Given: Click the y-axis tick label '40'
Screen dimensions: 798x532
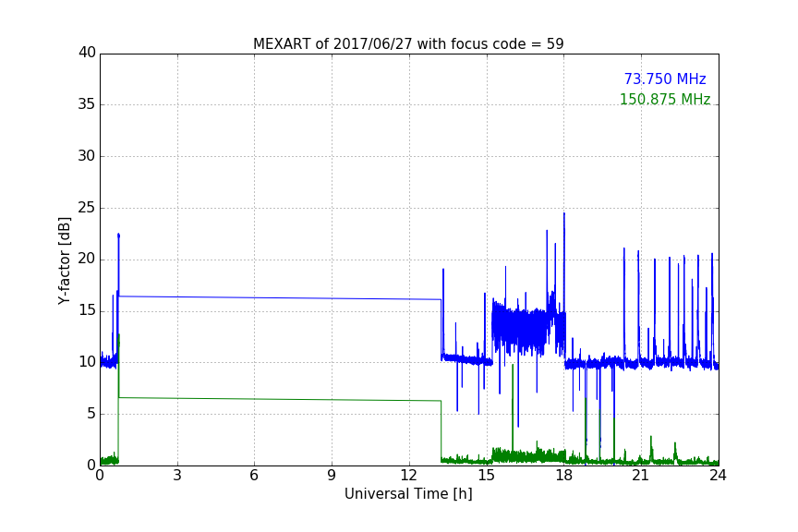Looking at the screenshot, I should click(x=87, y=53).
